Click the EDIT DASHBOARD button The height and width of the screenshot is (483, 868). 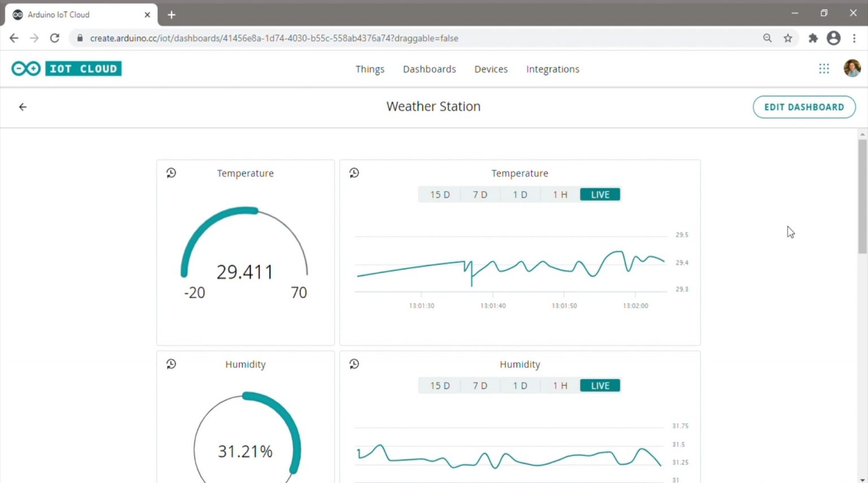804,107
